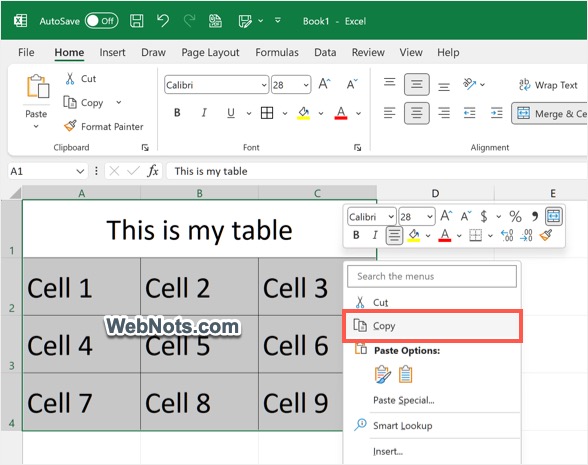Toggle Middle Align in the Alignment group
The height and width of the screenshot is (465, 588).
tap(417, 84)
